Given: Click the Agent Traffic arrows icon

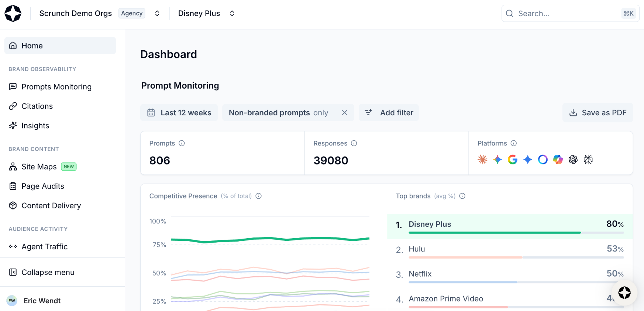Looking at the screenshot, I should pyautogui.click(x=13, y=246).
